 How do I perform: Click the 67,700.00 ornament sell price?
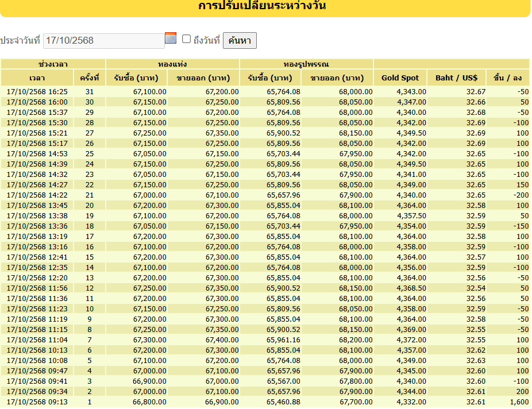tap(356, 402)
